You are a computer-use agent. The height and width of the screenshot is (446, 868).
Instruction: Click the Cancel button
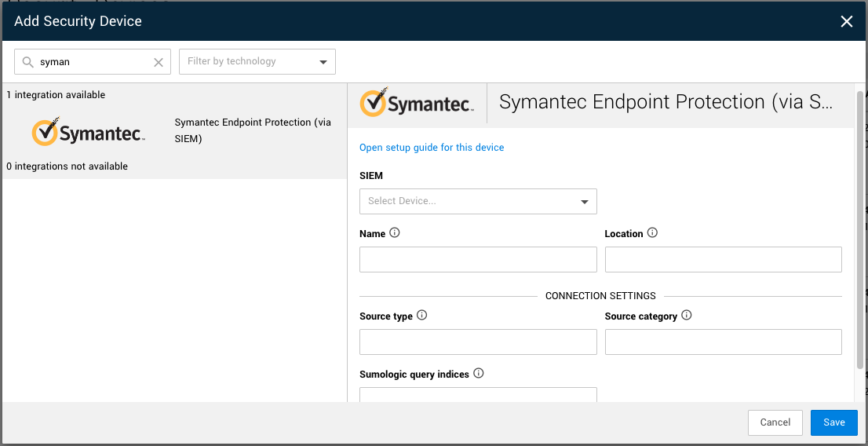775,422
